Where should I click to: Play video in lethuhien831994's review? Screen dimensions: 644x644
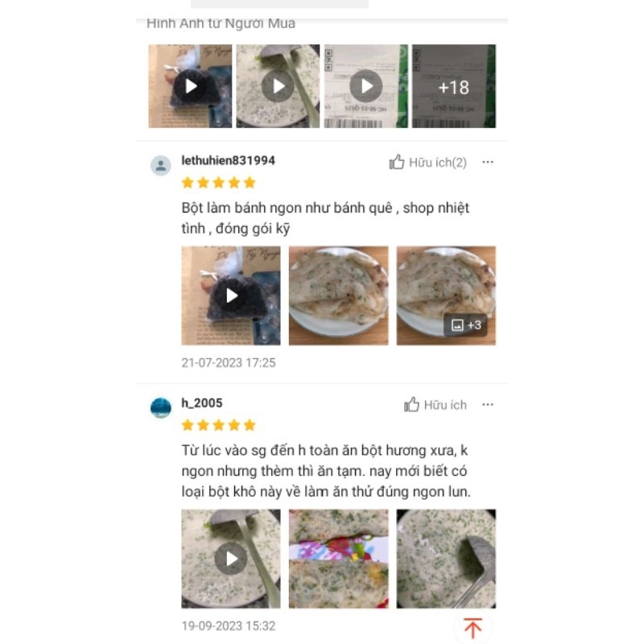[x=231, y=295]
